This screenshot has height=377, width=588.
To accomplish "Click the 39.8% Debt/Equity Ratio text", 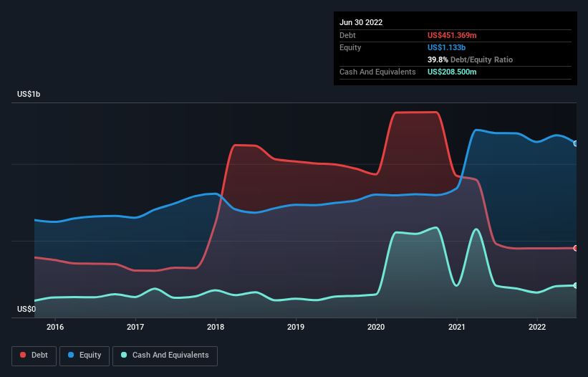I will point(471,59).
